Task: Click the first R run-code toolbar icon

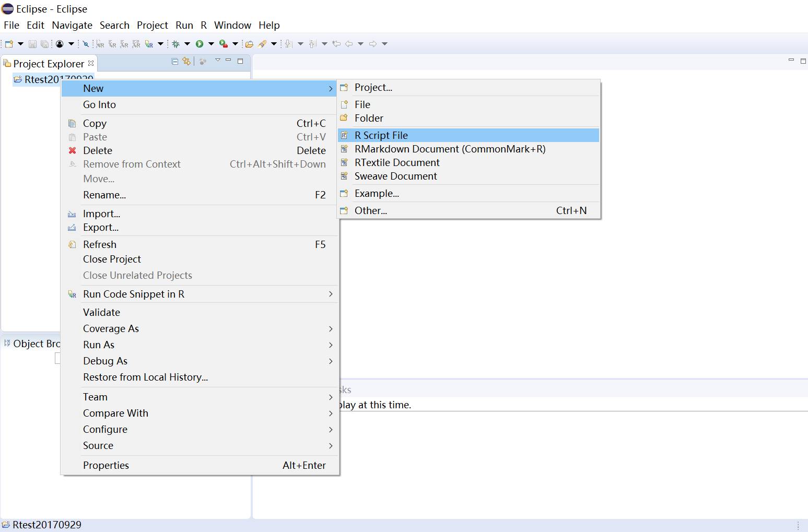Action: pyautogui.click(x=100, y=44)
